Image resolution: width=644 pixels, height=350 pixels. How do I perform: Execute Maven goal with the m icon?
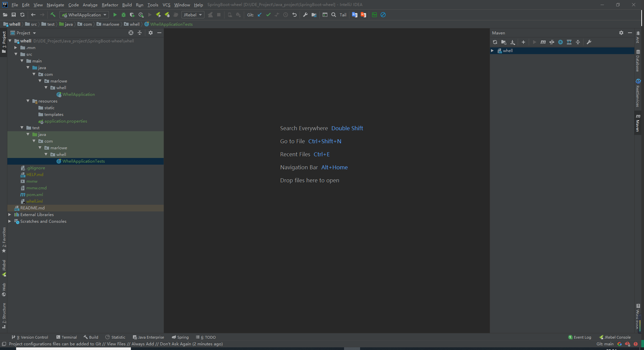(543, 42)
